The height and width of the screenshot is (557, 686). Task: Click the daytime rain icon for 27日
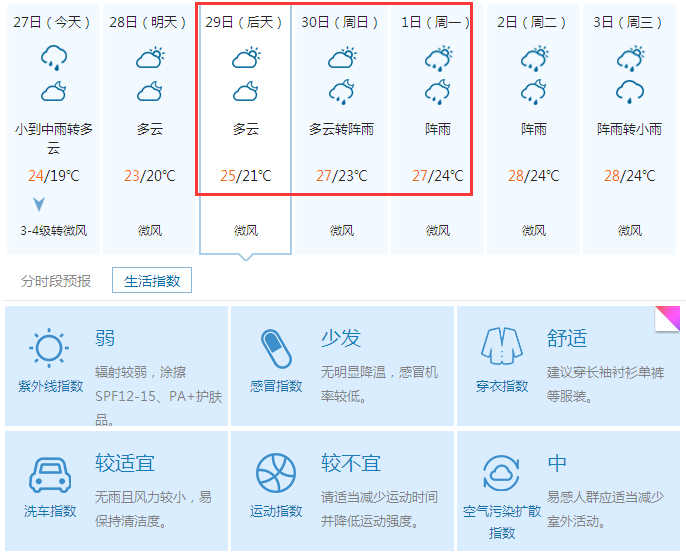tap(53, 58)
